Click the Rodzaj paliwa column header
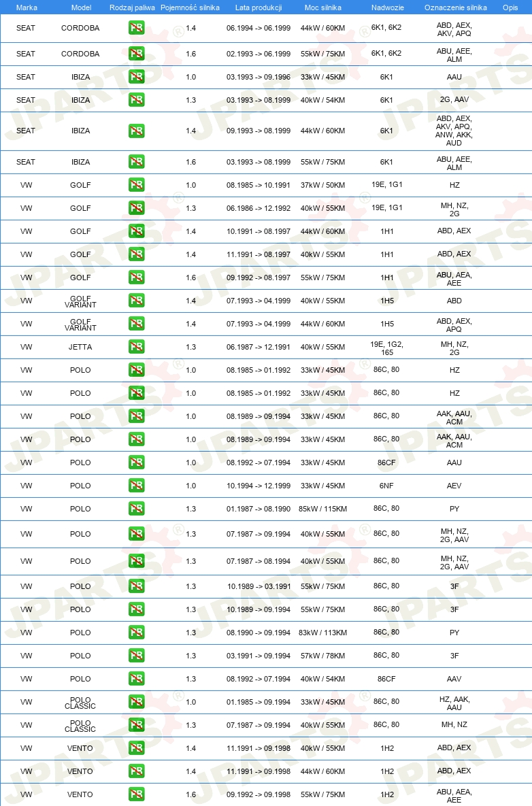532x806 pixels. pyautogui.click(x=132, y=7)
